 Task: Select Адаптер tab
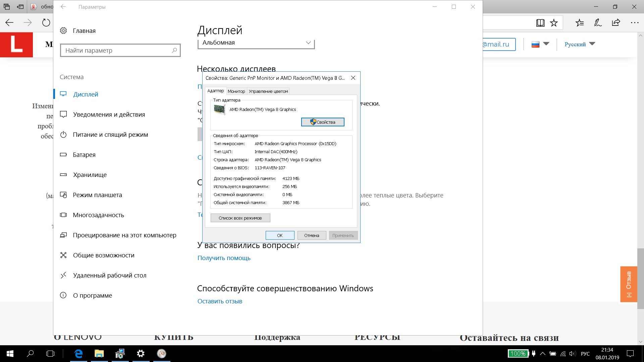215,91
